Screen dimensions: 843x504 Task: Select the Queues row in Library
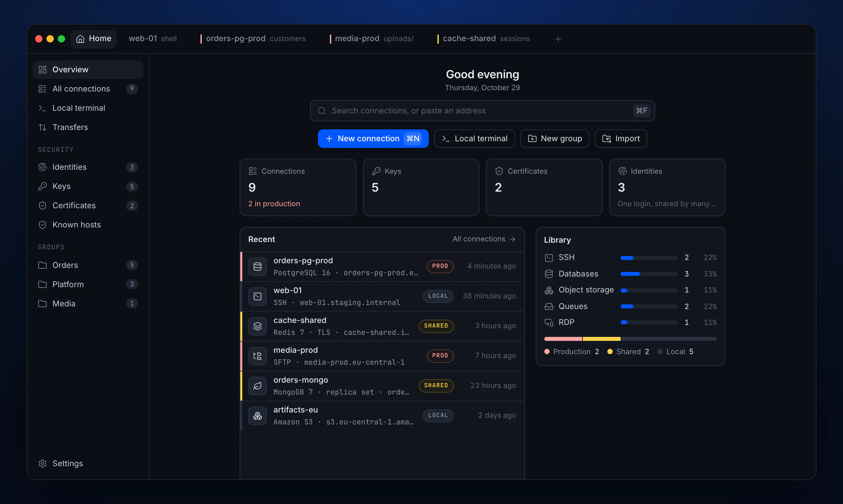(x=630, y=306)
